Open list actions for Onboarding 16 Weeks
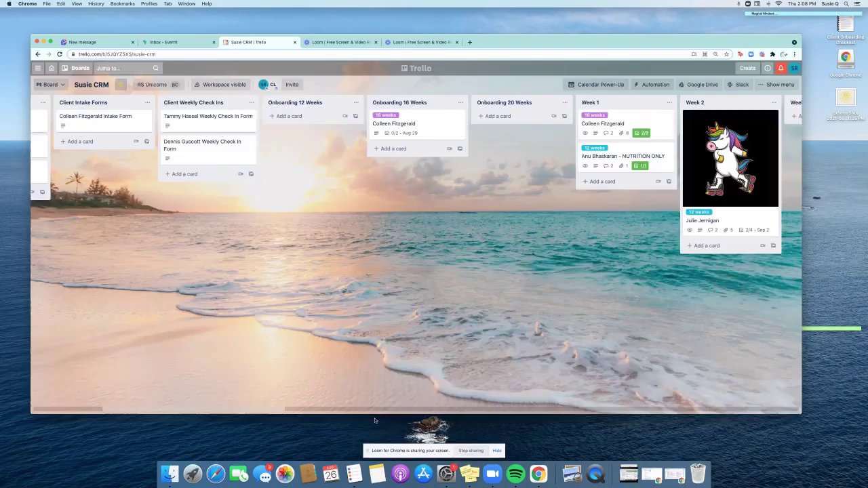This screenshot has height=488, width=868. 460,102
